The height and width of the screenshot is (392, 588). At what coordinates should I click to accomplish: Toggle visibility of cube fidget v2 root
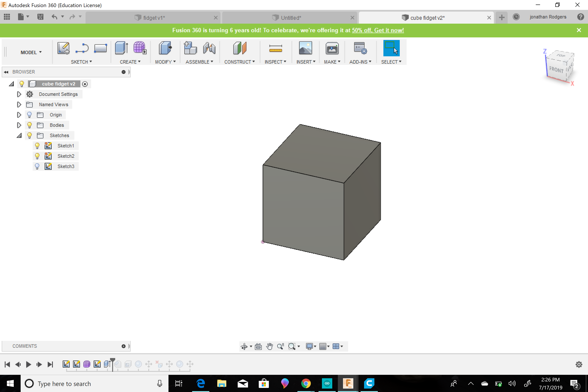click(x=22, y=84)
